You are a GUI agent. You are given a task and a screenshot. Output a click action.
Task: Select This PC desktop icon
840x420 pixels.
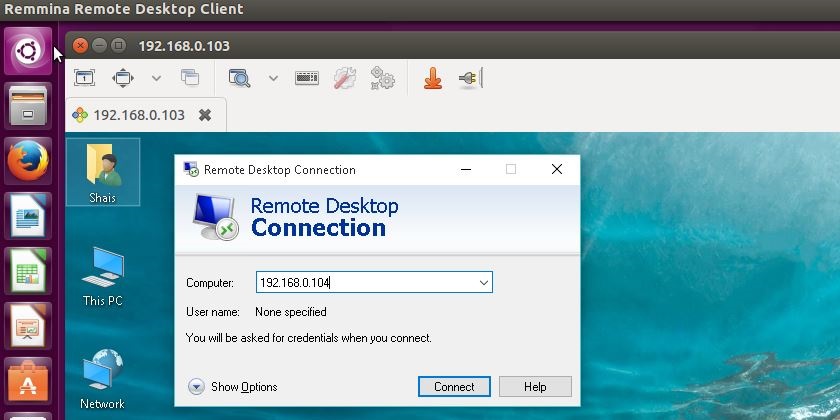[103, 276]
